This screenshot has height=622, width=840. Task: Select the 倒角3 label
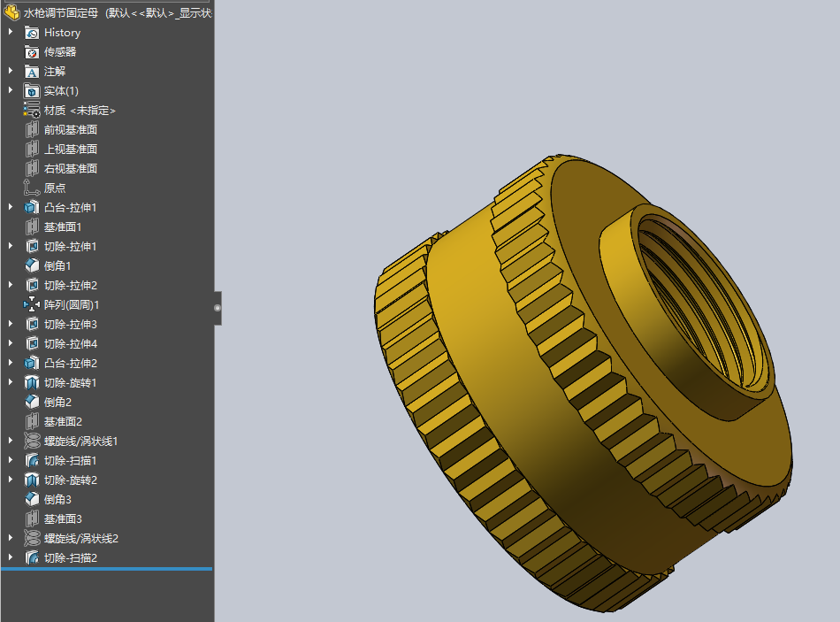tap(57, 500)
